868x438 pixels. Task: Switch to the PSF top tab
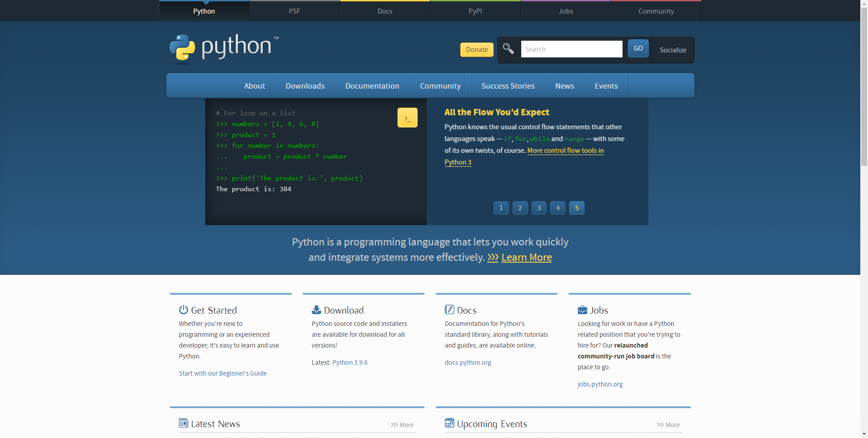[x=295, y=11]
